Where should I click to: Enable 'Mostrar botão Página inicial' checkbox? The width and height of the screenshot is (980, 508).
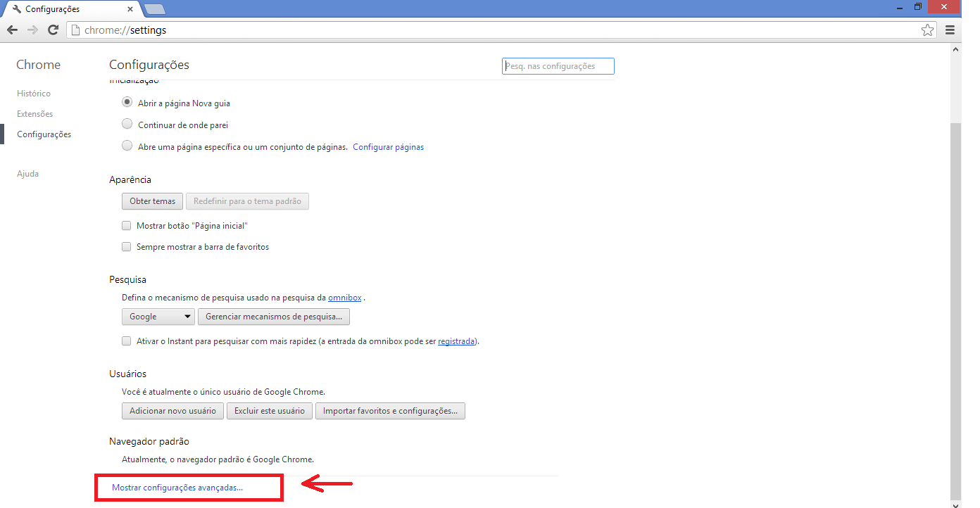[x=127, y=226]
